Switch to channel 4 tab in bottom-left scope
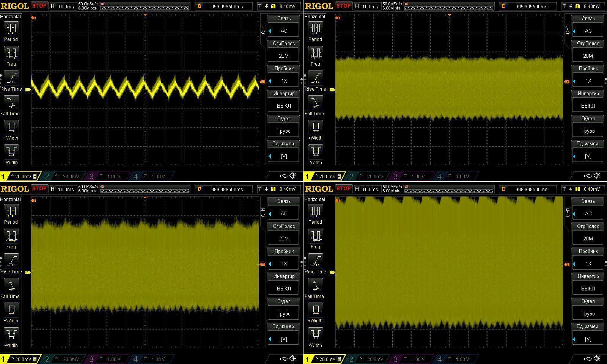 (x=152, y=359)
